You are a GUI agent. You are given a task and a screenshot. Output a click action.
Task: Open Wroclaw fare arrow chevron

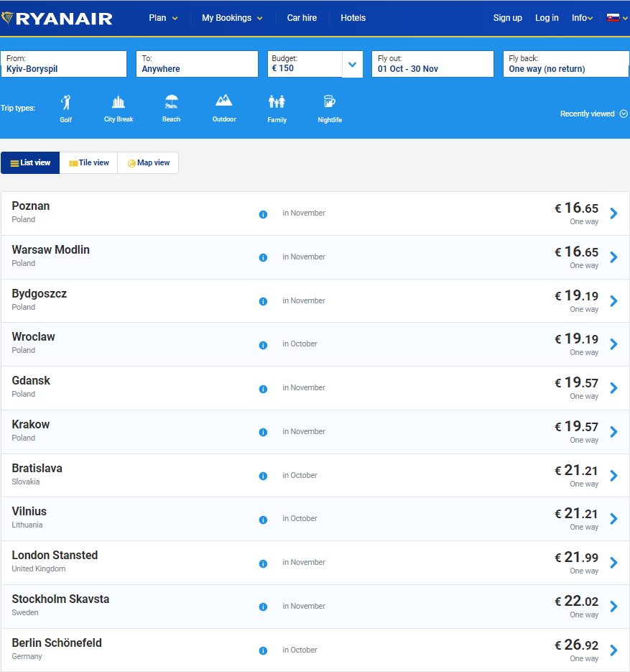click(613, 344)
